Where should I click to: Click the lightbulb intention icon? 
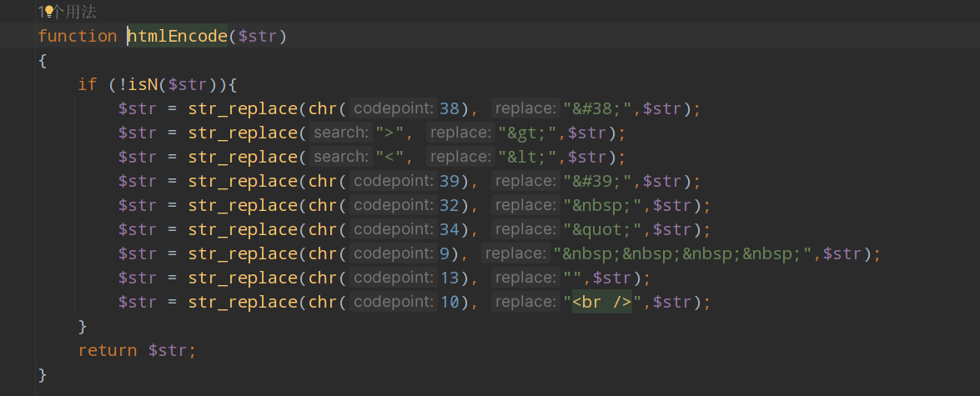click(x=48, y=11)
